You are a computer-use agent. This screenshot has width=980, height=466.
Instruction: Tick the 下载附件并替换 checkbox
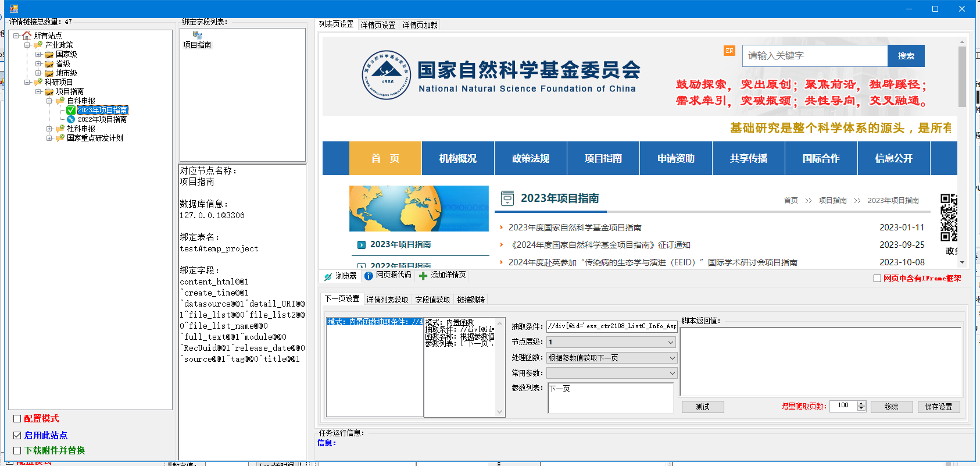[x=17, y=450]
